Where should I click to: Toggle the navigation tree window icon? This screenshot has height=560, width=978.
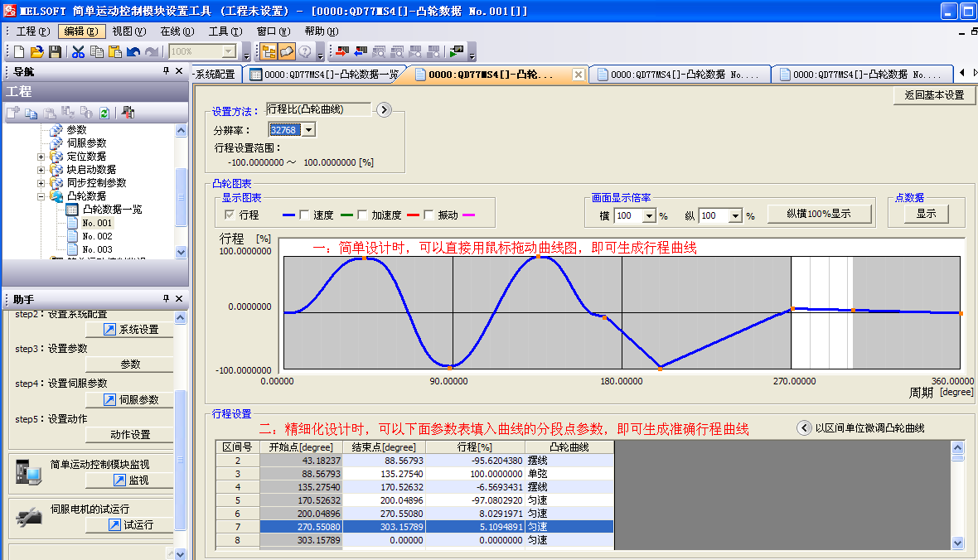tap(269, 52)
